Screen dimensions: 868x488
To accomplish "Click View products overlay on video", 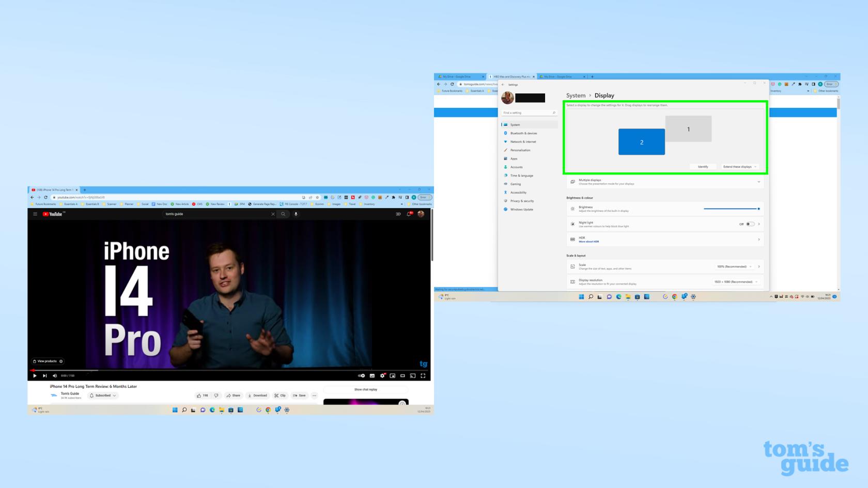I will [48, 361].
